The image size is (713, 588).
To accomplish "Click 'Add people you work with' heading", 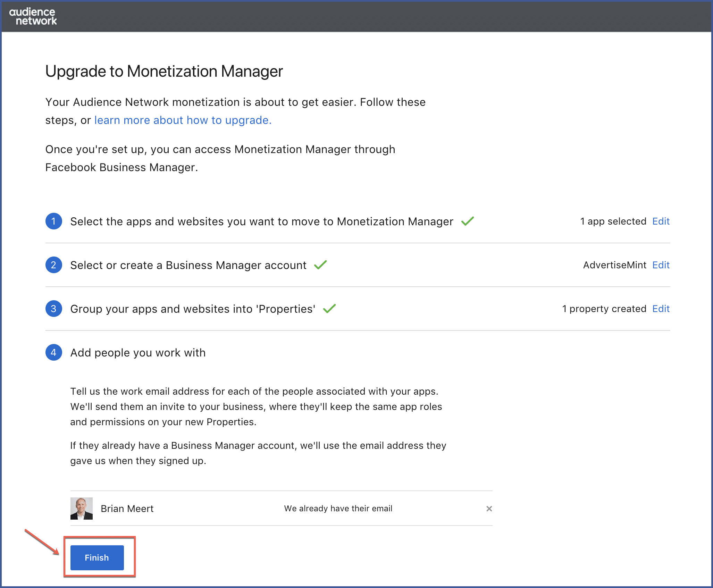I will point(138,353).
